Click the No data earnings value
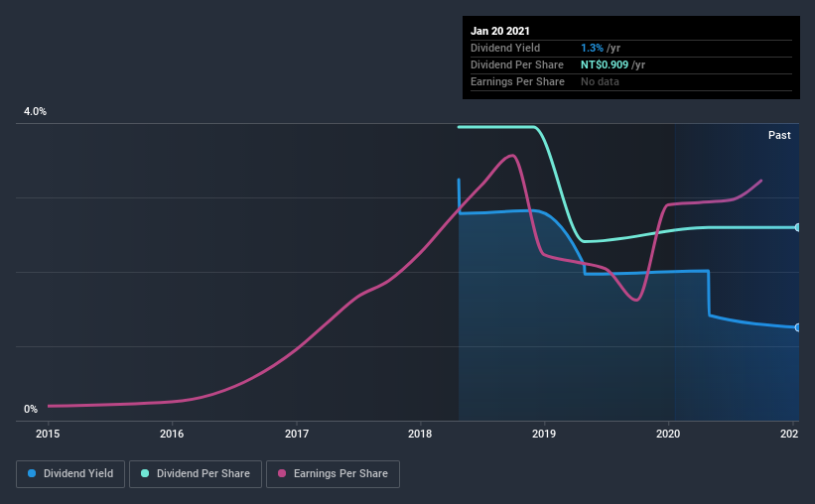Viewport: 815px width, 504px height. click(x=600, y=81)
